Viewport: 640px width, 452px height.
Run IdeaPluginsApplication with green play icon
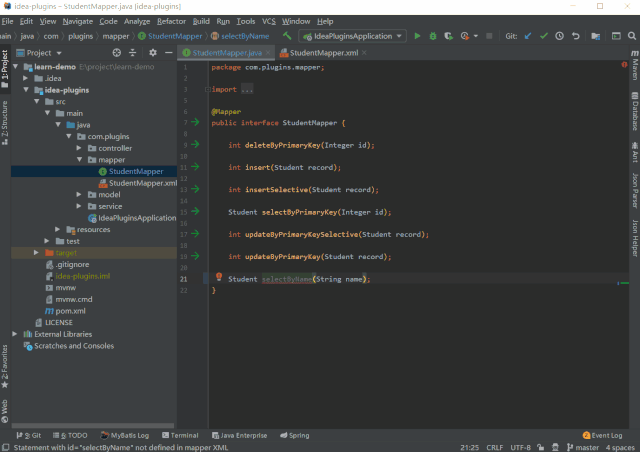[x=417, y=36]
